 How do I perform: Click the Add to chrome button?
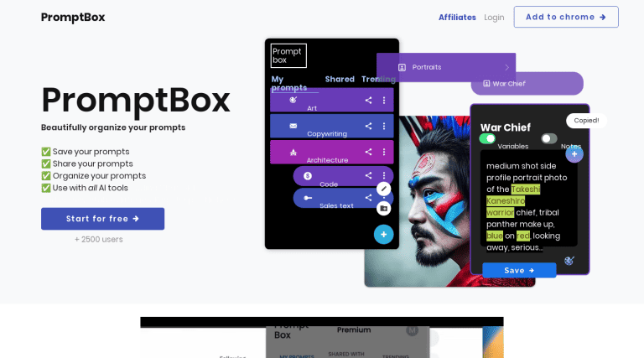566,17
